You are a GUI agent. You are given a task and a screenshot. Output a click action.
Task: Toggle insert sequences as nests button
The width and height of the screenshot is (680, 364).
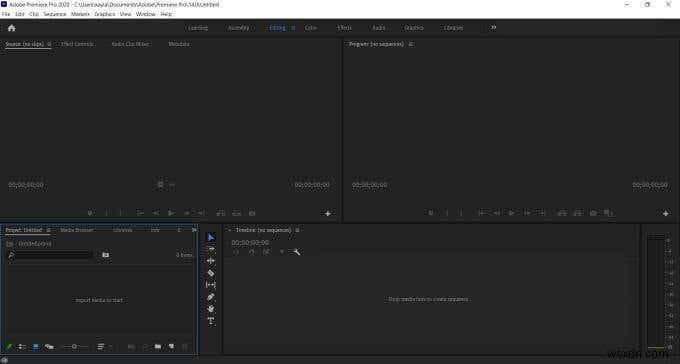coord(236,252)
